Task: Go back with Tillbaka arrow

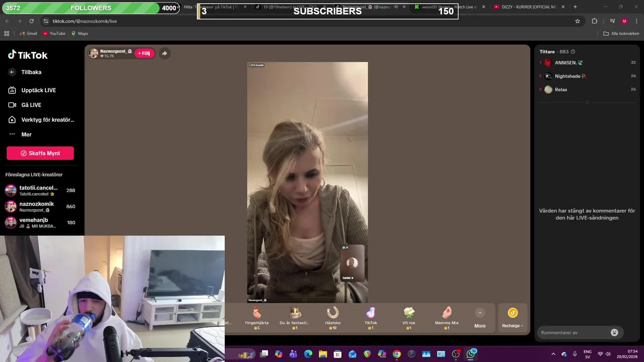Action: click(12, 72)
